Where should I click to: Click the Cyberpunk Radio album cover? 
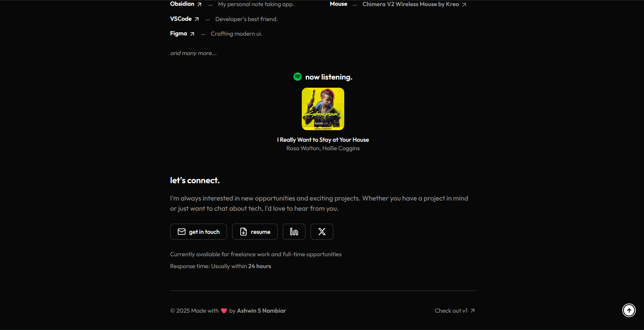323,109
